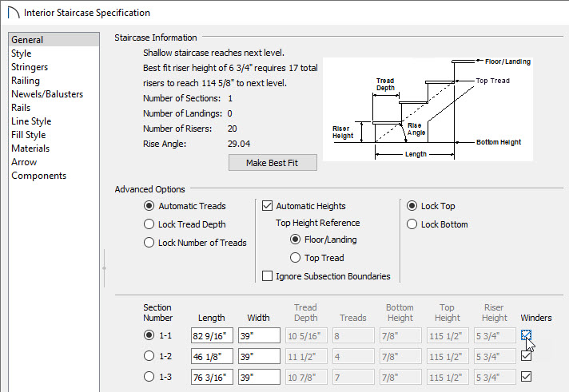This screenshot has height=392, width=569.
Task: Select section 1-2 radio button
Action: coord(149,356)
